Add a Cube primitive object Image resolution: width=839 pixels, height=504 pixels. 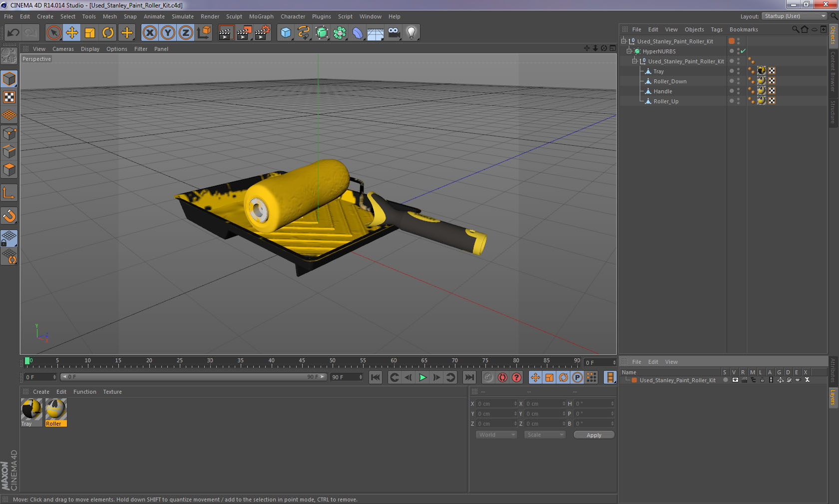pos(286,33)
